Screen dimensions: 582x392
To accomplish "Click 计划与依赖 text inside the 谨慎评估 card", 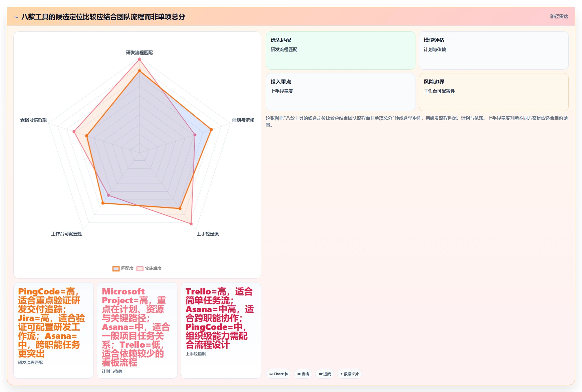I will pyautogui.click(x=435, y=49).
